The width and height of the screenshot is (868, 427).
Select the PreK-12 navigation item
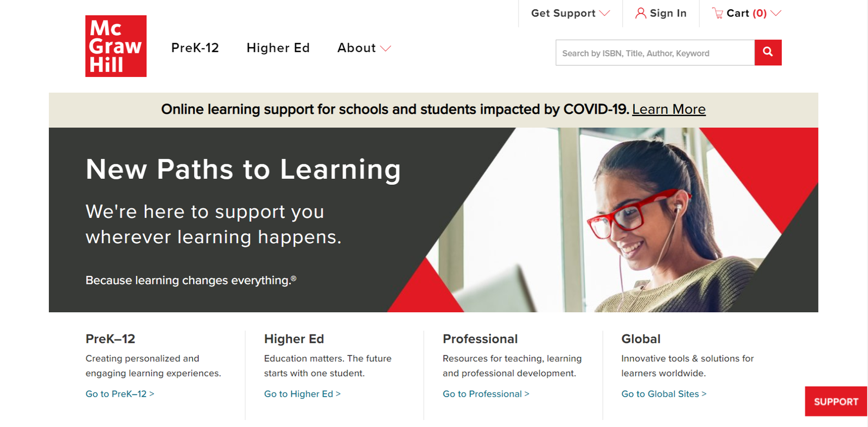point(195,48)
